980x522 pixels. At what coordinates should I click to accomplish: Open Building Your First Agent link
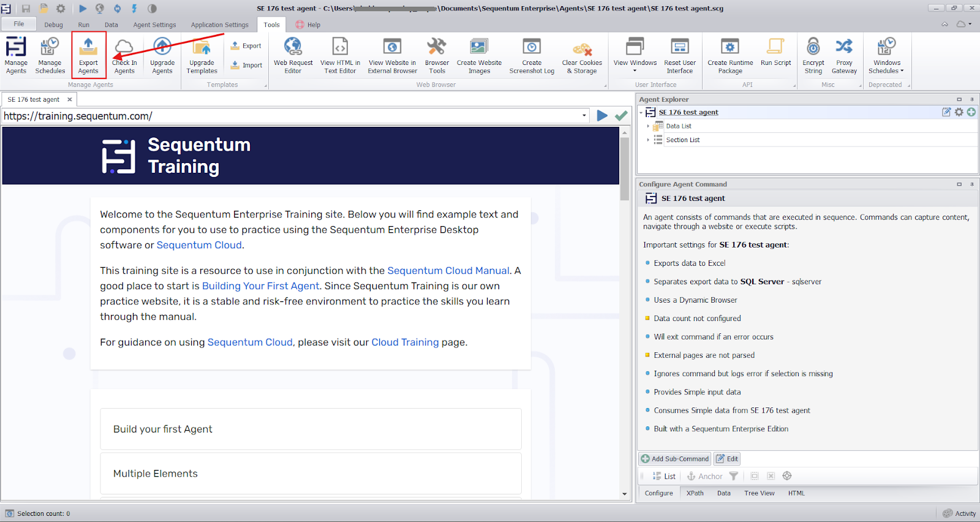point(261,286)
